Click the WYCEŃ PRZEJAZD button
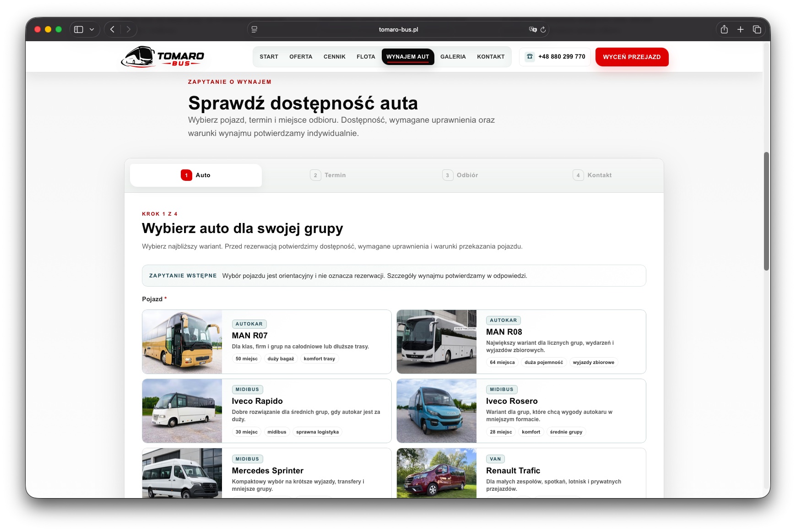This screenshot has height=532, width=796. click(632, 57)
